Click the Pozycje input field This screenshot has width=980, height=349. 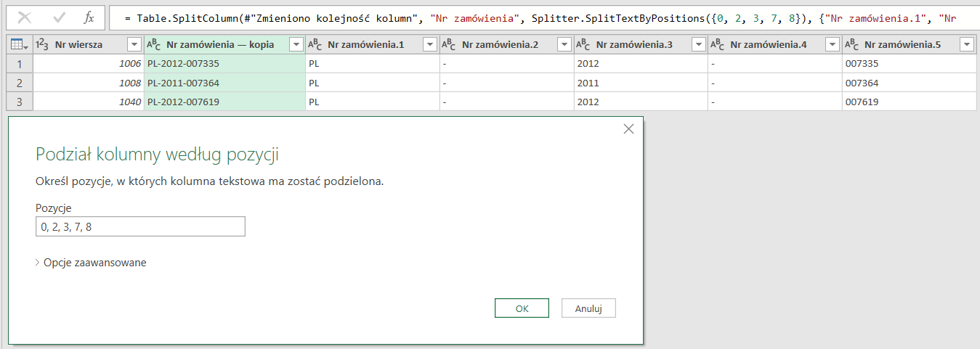point(140,227)
